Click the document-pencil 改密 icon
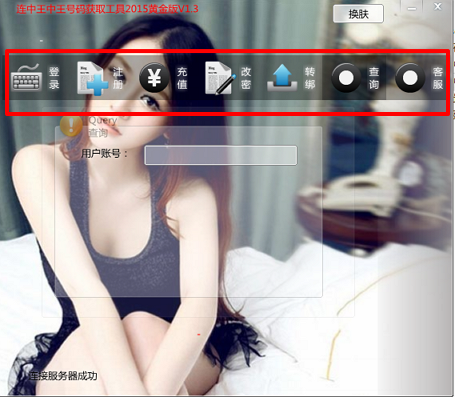 click(x=220, y=78)
